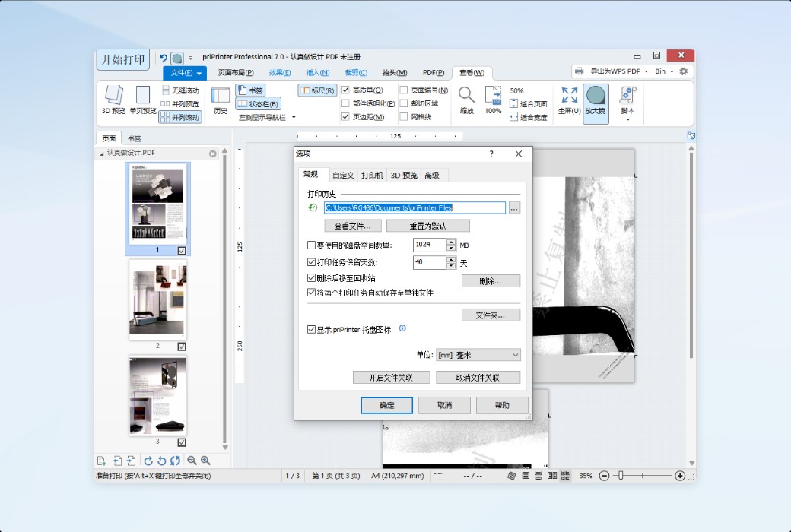Choose the 无缝滚动 view mode
Image resolution: width=791 pixels, height=532 pixels.
tap(180, 90)
